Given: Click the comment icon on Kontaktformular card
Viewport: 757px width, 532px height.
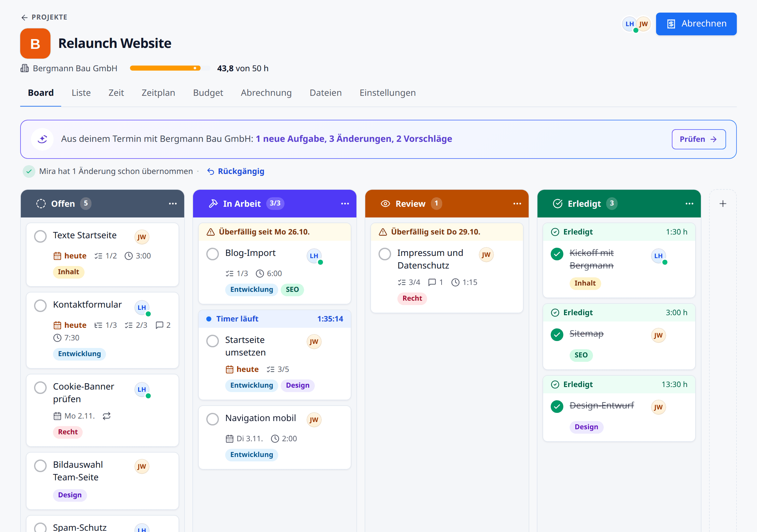Looking at the screenshot, I should click(x=159, y=325).
